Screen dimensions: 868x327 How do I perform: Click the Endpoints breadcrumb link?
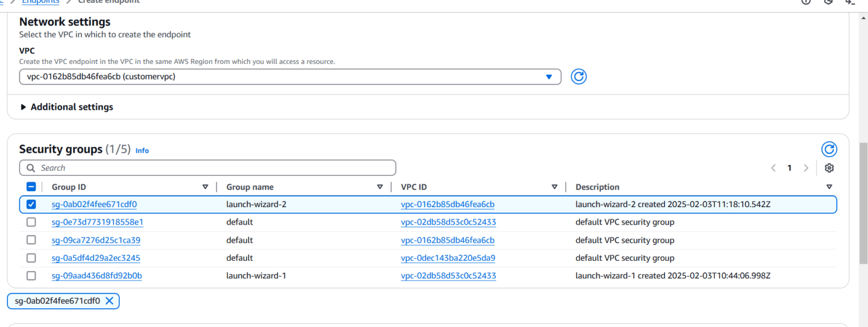(40, 2)
